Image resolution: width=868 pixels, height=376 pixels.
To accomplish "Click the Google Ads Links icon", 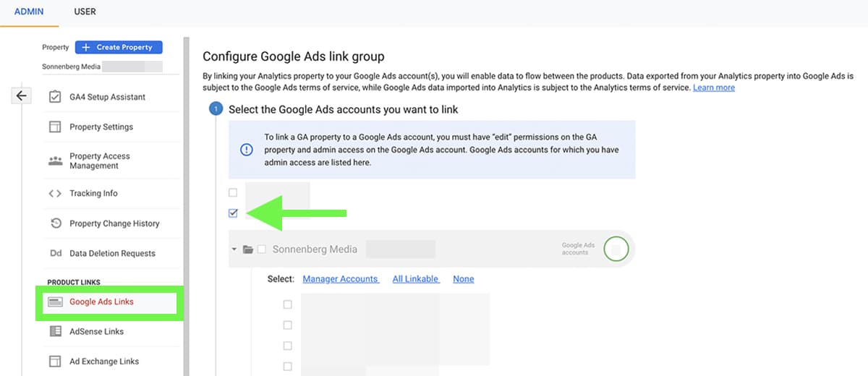I will point(55,302).
